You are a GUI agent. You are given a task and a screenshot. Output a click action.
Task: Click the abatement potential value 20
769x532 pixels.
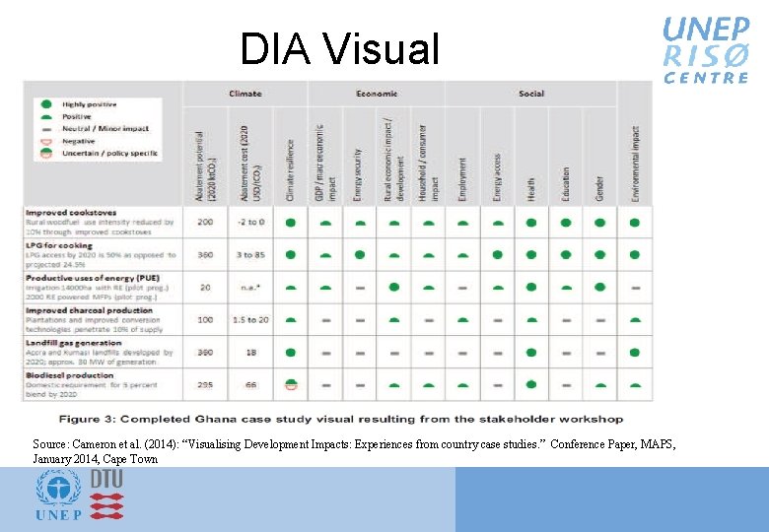pyautogui.click(x=205, y=287)
